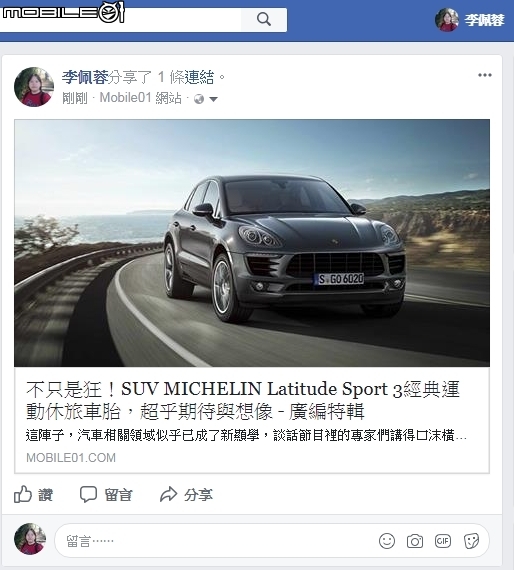The height and width of the screenshot is (570, 514).
Task: Click the 連結 link in the post header
Action: point(199,77)
